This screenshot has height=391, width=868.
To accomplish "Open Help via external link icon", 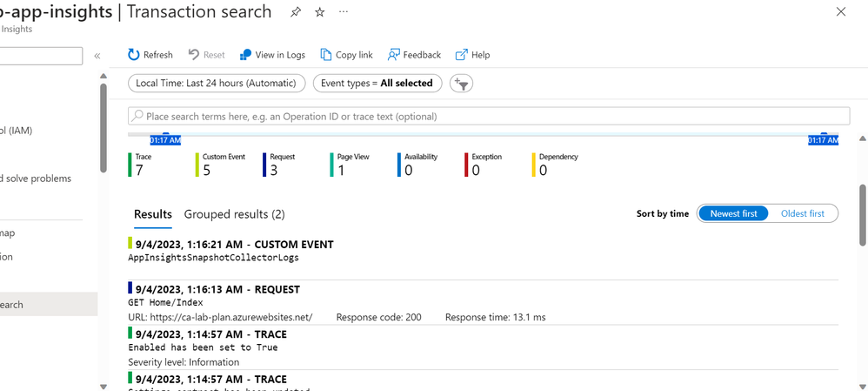I will (462, 55).
